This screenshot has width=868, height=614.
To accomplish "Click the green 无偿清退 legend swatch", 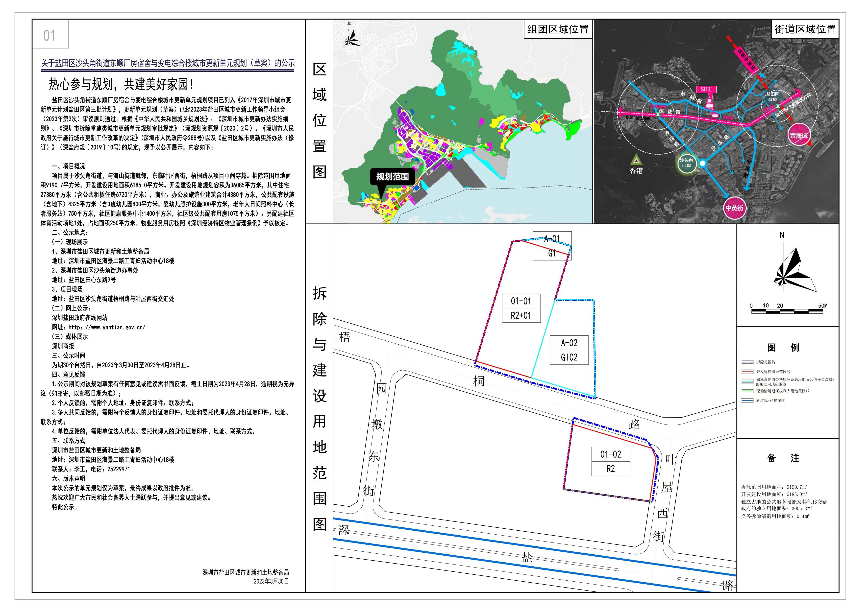I will [x=747, y=391].
